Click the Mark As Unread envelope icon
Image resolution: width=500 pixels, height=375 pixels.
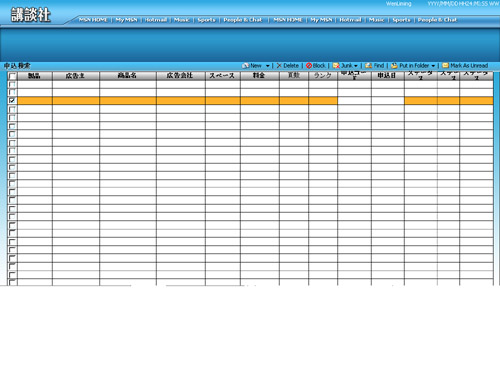(445, 66)
